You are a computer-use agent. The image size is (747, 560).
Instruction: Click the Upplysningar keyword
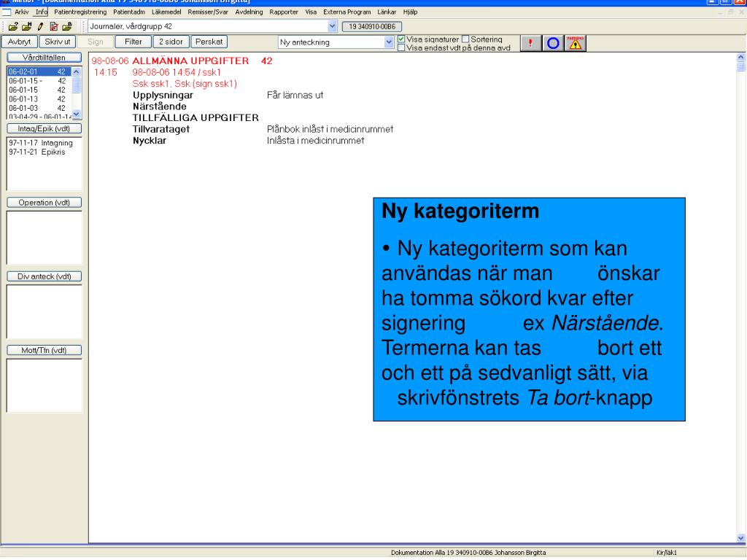[x=163, y=96]
